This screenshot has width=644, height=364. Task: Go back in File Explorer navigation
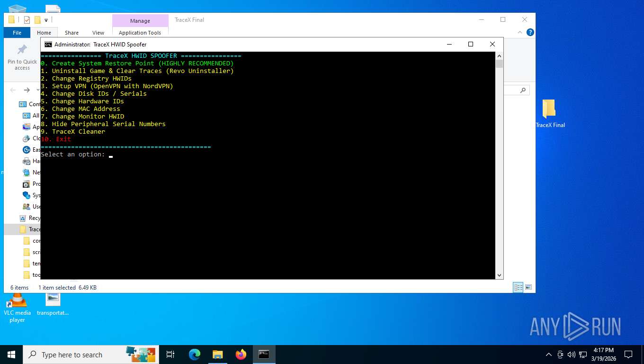tap(13, 90)
